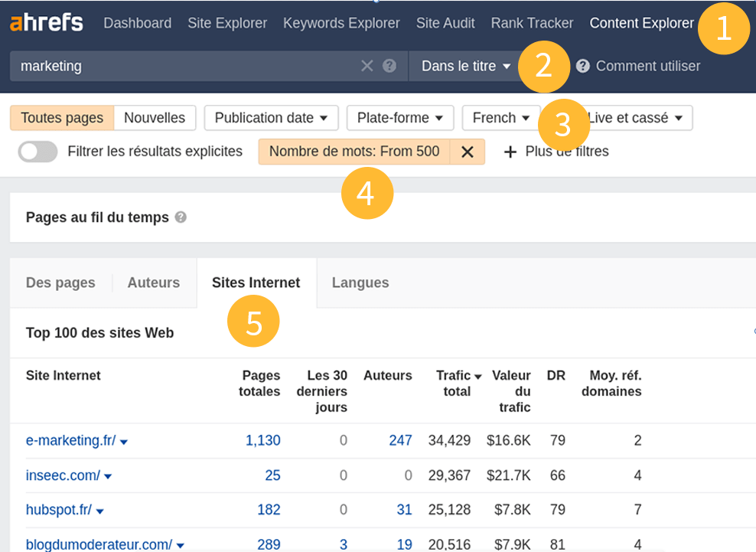This screenshot has height=552, width=756.
Task: Remove the Nombre de mots filter
Action: tap(468, 152)
